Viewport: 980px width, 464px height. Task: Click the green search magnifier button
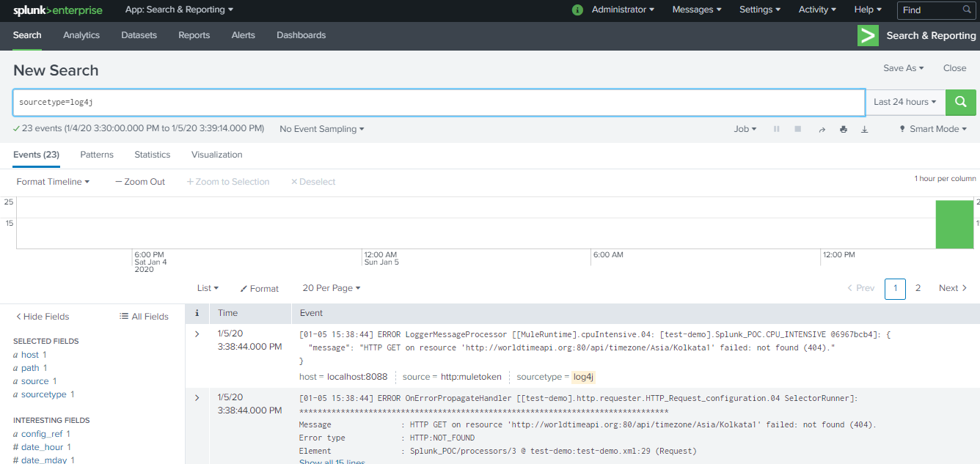click(x=960, y=103)
